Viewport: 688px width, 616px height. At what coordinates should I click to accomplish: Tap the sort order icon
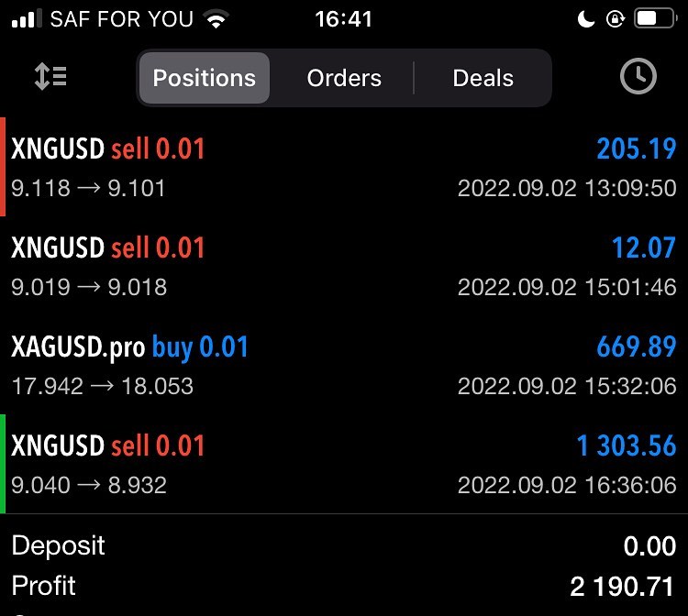point(50,78)
